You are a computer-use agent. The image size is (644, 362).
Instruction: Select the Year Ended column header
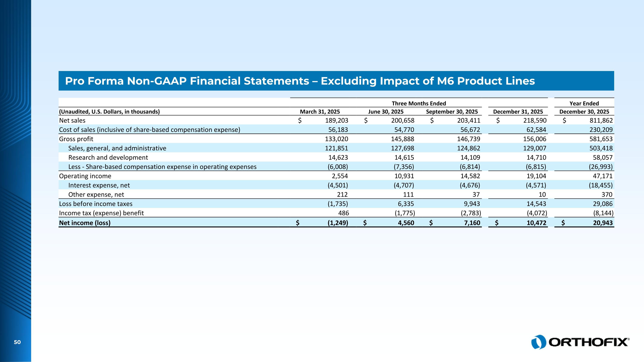[584, 103]
